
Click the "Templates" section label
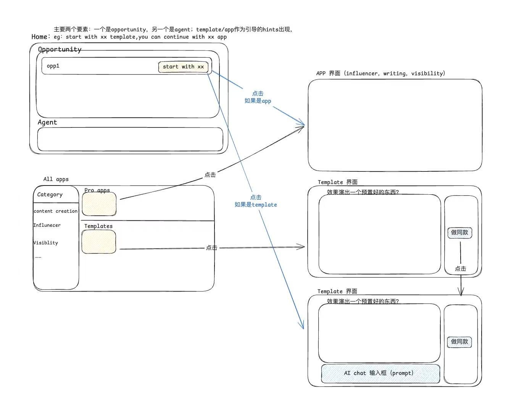tap(98, 226)
